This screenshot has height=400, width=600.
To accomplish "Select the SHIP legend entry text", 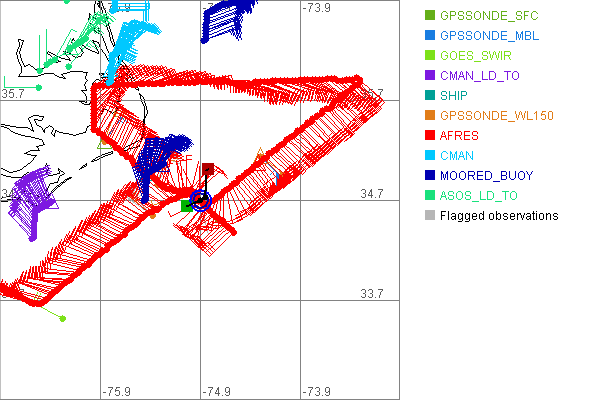I will (455, 96).
